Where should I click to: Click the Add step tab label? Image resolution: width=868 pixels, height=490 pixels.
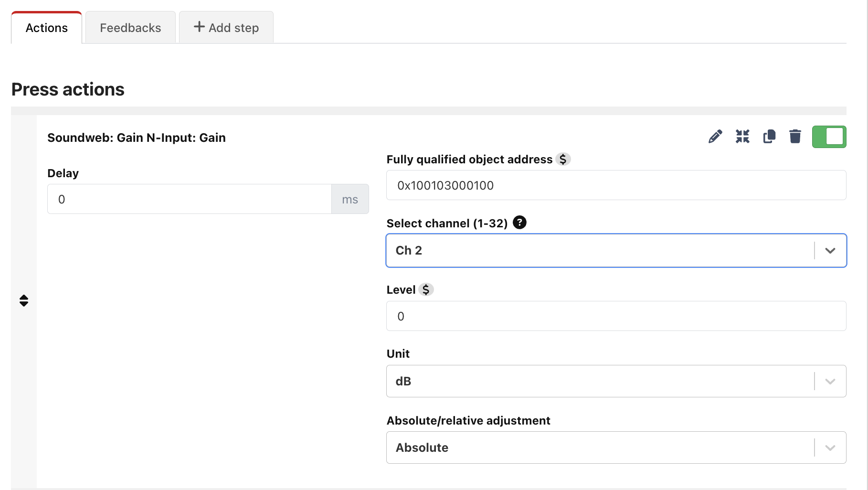click(x=233, y=28)
